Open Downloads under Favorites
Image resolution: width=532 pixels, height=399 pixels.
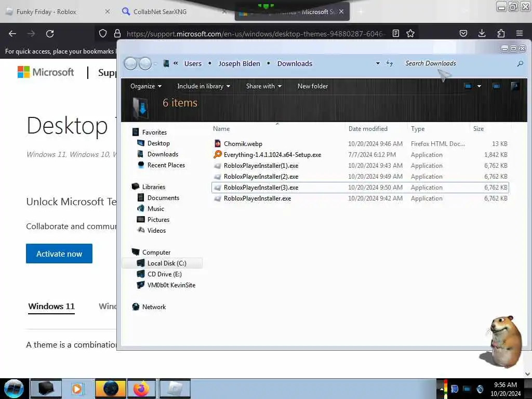(x=163, y=154)
